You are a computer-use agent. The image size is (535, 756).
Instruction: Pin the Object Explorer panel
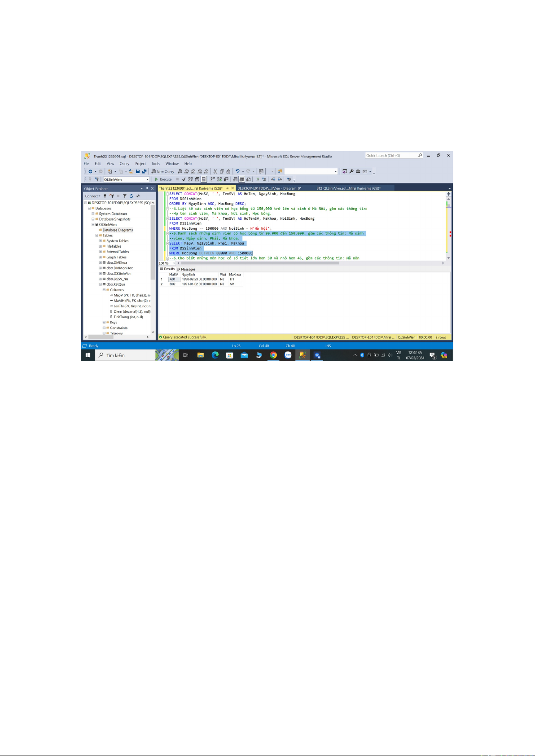[x=147, y=189]
